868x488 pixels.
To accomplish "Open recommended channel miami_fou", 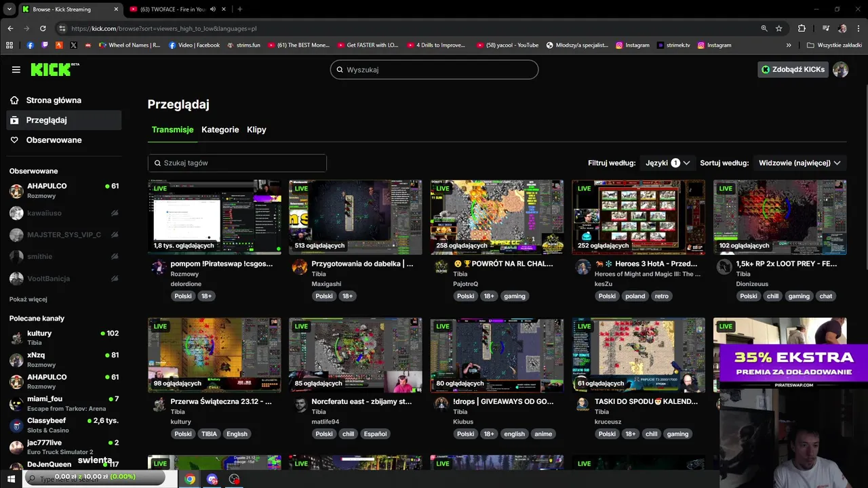I will point(64,403).
